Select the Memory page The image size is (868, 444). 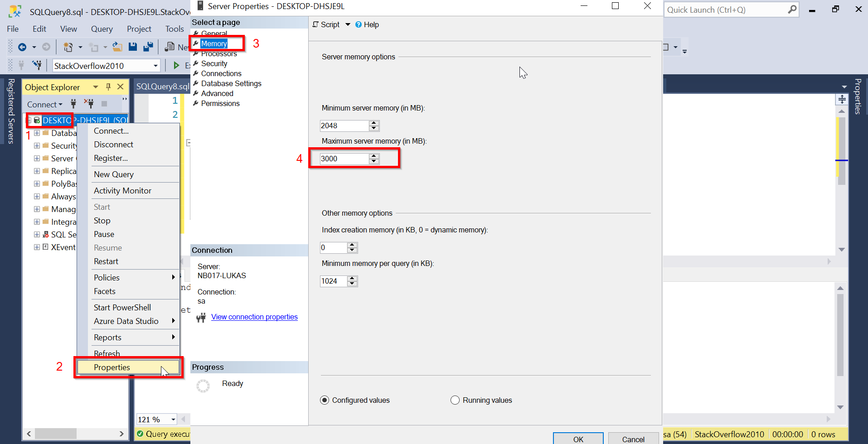click(x=214, y=43)
